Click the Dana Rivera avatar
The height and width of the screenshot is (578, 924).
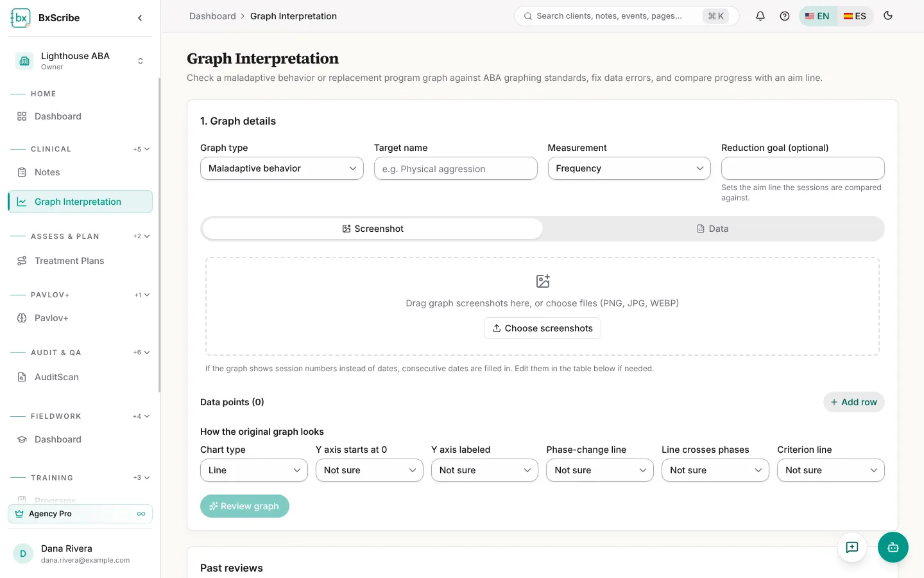pyautogui.click(x=23, y=554)
